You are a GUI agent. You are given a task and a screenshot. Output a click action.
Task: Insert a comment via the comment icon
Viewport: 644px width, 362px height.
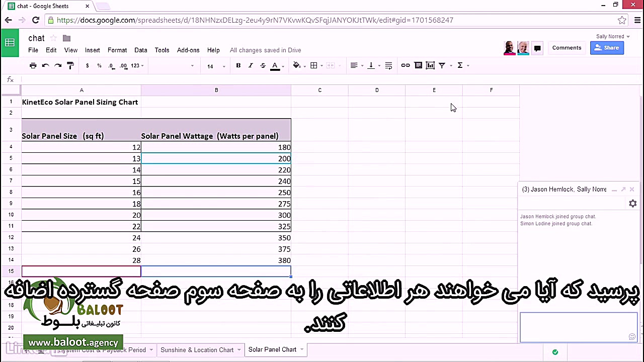point(418,65)
